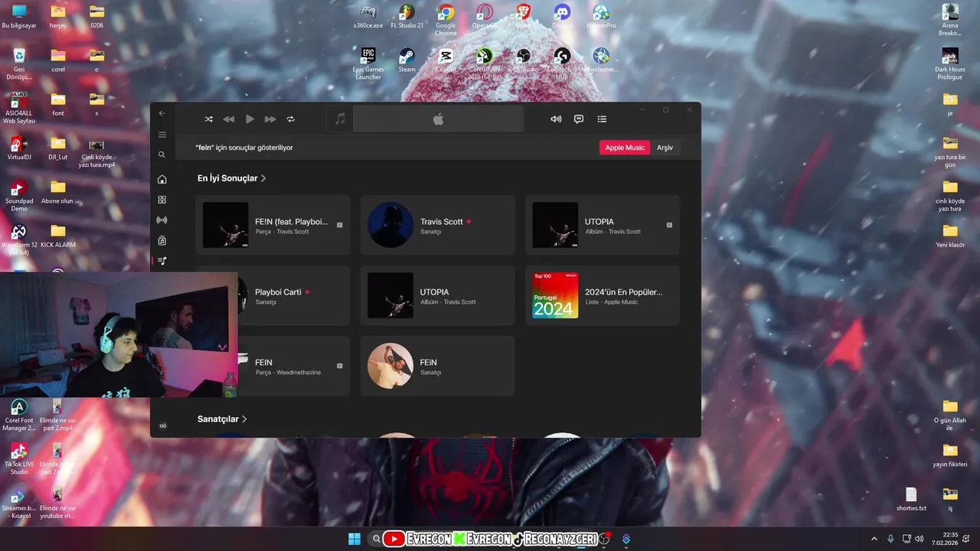Select Brave browser desktop icon
This screenshot has height=551, width=980.
point(523,17)
